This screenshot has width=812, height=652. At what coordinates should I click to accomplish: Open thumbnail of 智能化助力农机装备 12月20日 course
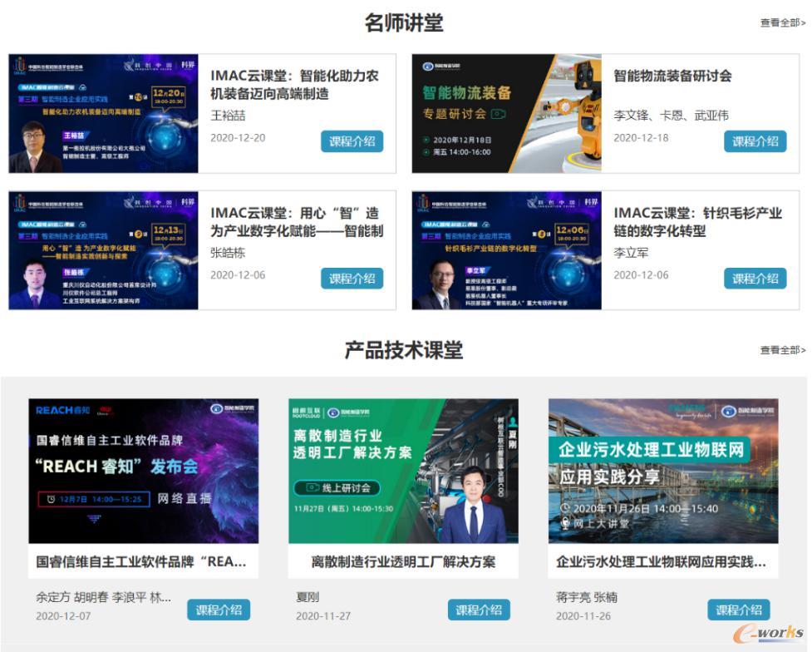pos(104,113)
